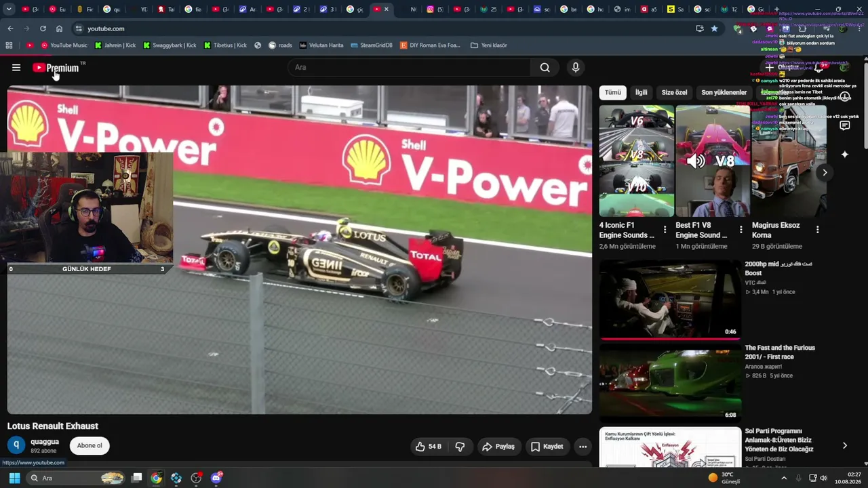Viewport: 868px width, 488px height.
Task: Reload the YouTube page
Action: click(43, 28)
